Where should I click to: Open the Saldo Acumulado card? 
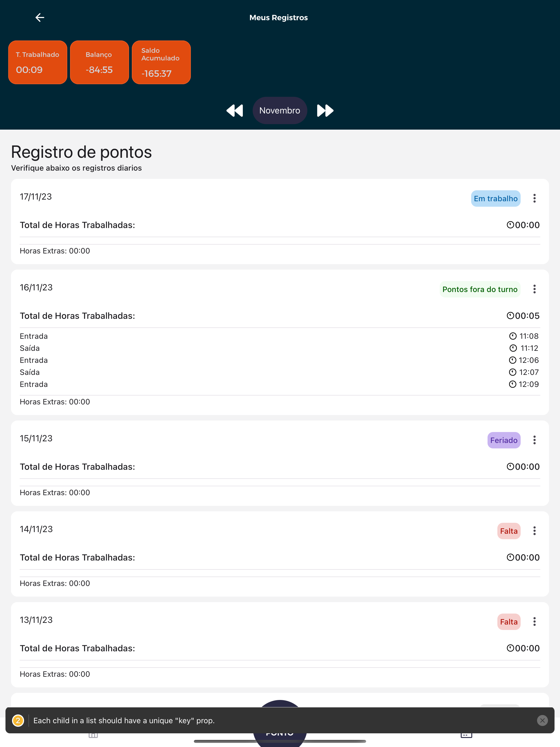tap(161, 62)
